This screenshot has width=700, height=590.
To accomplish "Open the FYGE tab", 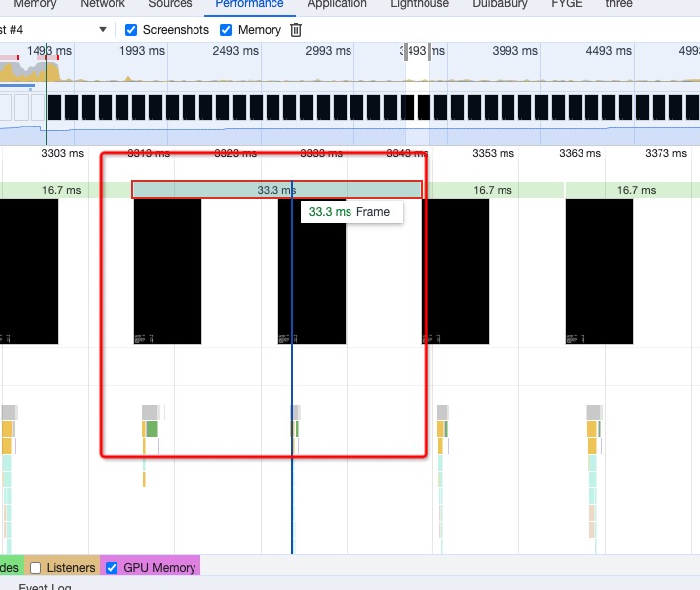I will click(567, 4).
